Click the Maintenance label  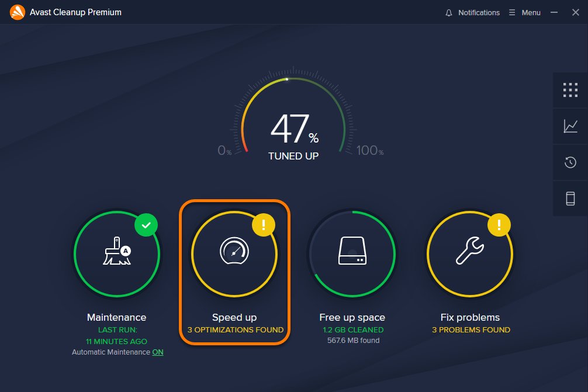click(117, 317)
